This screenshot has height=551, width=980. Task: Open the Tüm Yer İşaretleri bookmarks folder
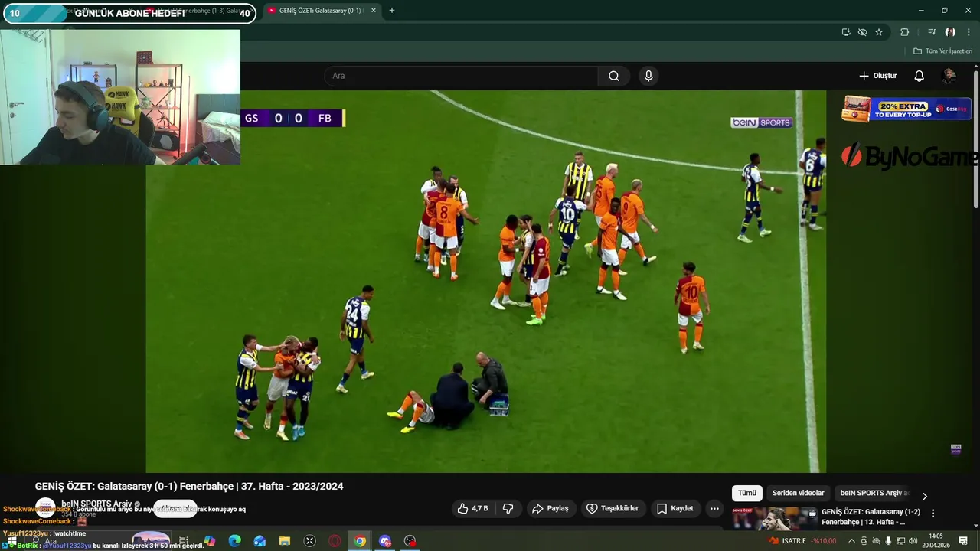coord(942,51)
